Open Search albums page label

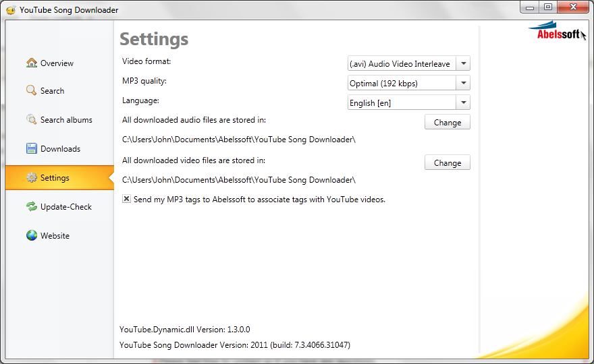click(66, 120)
